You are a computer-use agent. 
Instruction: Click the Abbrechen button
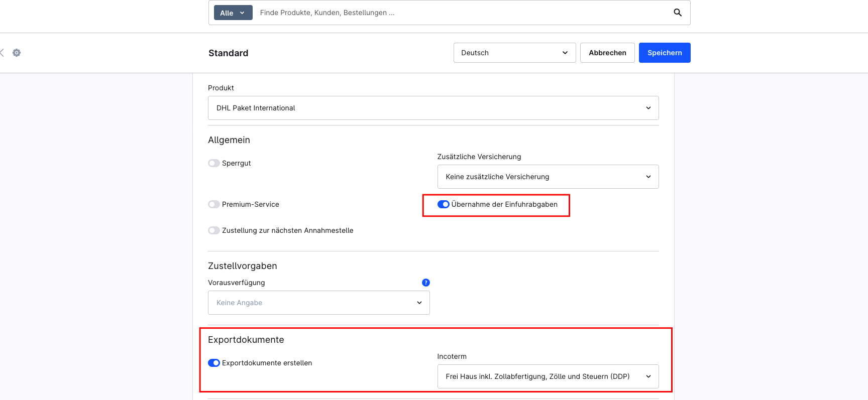coord(607,53)
